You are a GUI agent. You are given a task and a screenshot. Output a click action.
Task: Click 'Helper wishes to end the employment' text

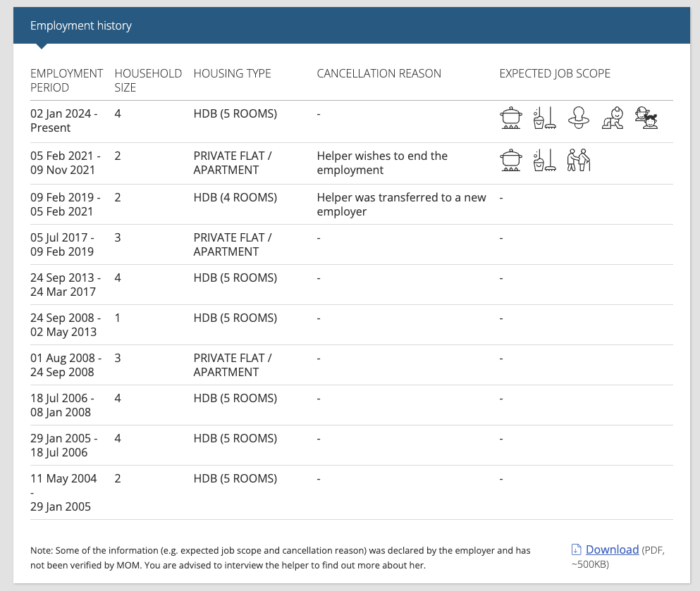[x=382, y=163]
